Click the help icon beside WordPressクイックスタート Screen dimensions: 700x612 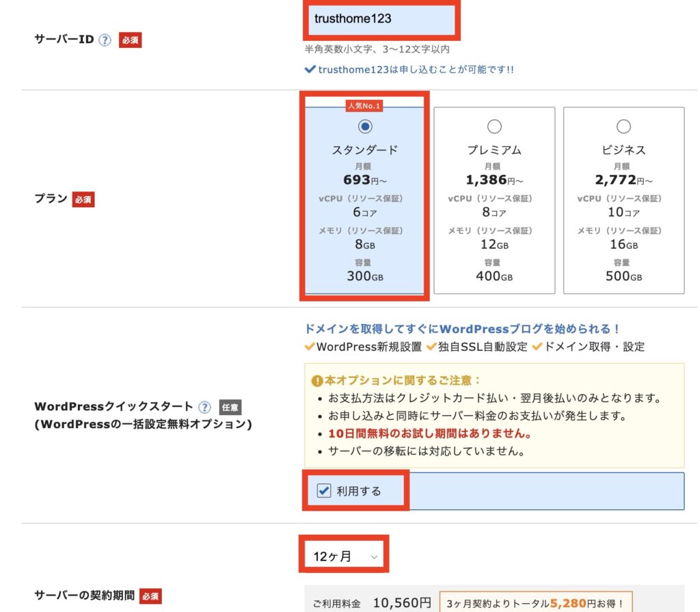(x=204, y=408)
